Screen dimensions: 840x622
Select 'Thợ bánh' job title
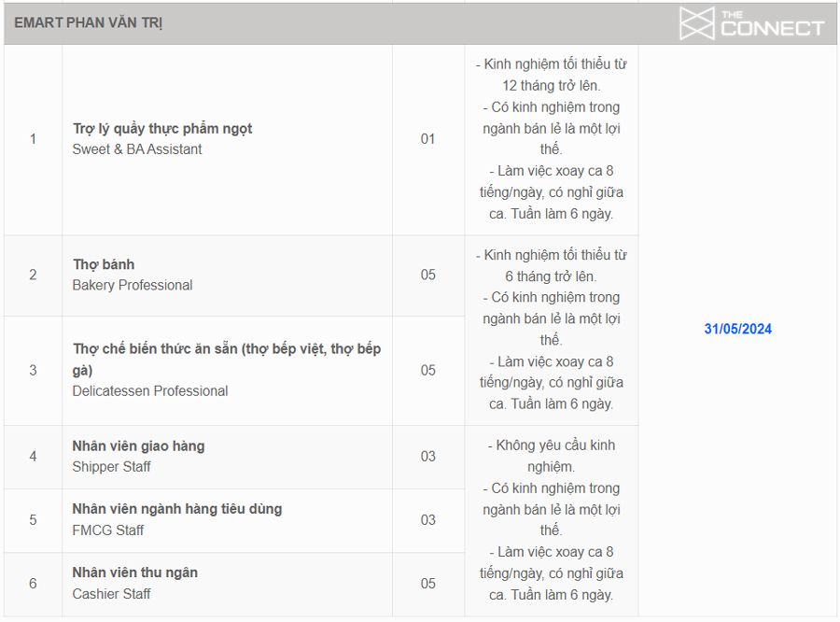tap(104, 264)
